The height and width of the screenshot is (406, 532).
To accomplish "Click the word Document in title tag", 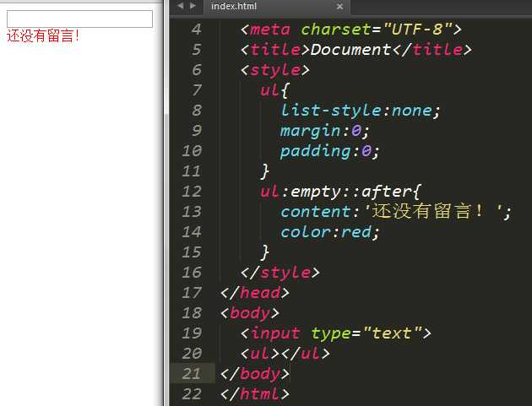I will tap(350, 50).
